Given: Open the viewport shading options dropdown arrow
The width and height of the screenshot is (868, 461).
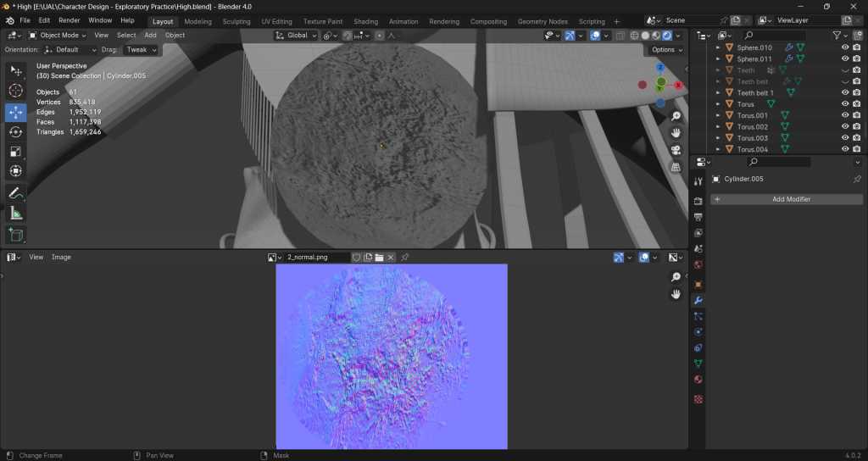Looking at the screenshot, I should pyautogui.click(x=678, y=36).
